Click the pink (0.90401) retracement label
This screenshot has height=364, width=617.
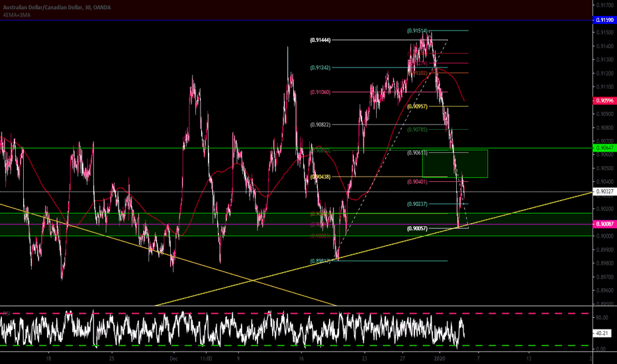(417, 182)
